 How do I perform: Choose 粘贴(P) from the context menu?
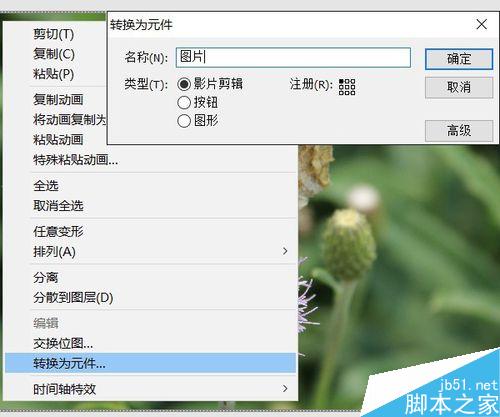55,74
